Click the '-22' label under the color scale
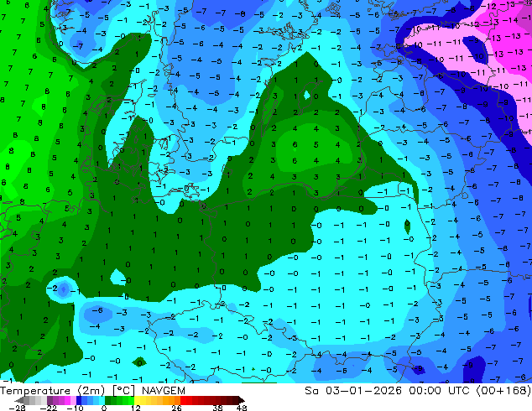The image size is (532, 411). coord(48,408)
